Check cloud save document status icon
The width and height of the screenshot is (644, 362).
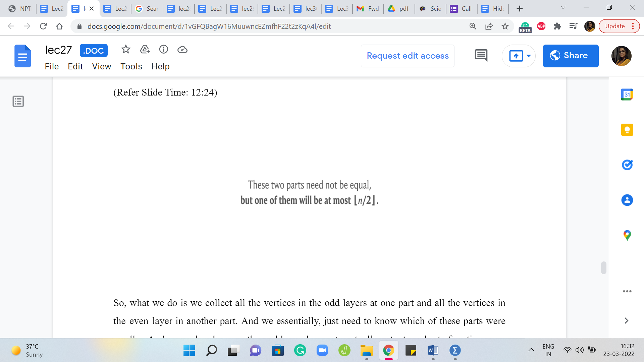[x=182, y=50]
